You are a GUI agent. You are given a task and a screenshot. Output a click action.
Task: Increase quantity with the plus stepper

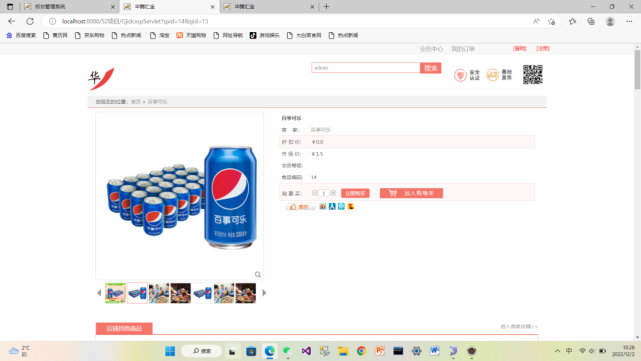click(333, 193)
